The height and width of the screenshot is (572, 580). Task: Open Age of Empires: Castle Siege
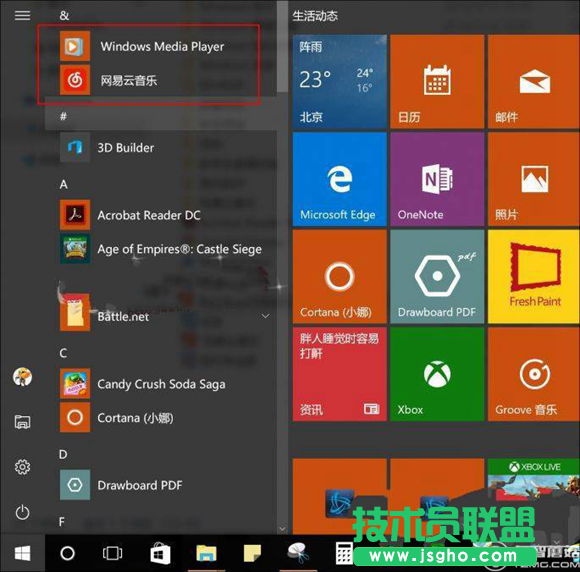point(161,249)
